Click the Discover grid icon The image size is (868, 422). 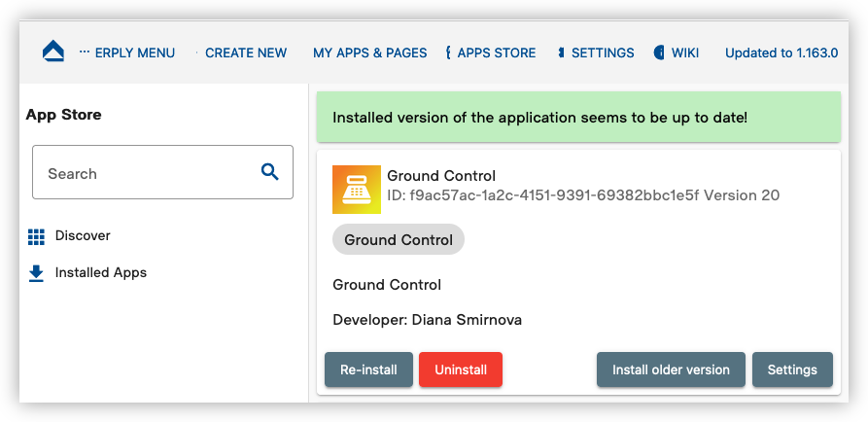[x=36, y=236]
